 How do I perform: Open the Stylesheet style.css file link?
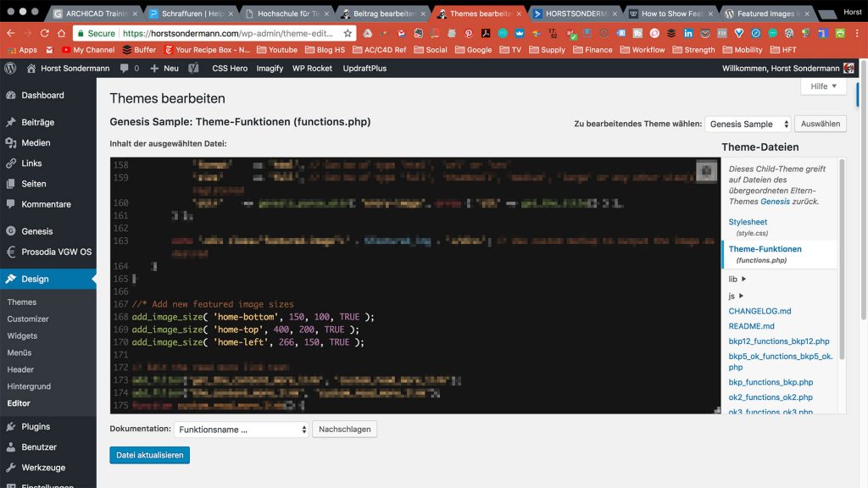747,222
